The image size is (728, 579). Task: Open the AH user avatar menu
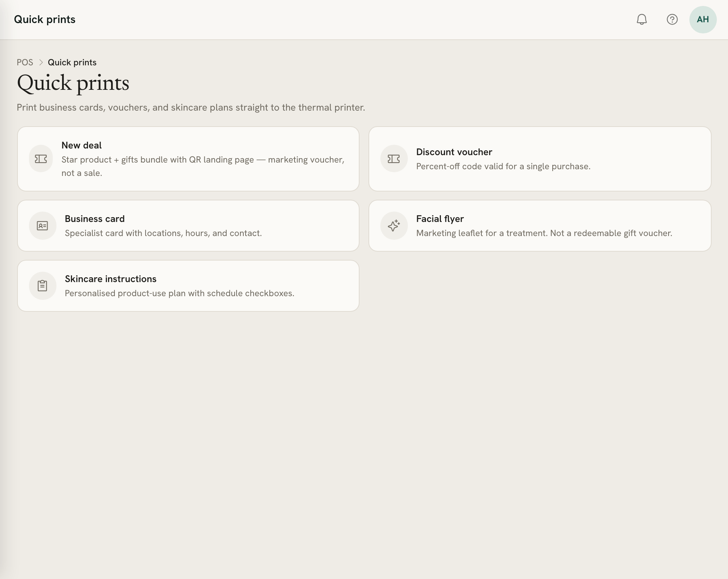pyautogui.click(x=703, y=19)
